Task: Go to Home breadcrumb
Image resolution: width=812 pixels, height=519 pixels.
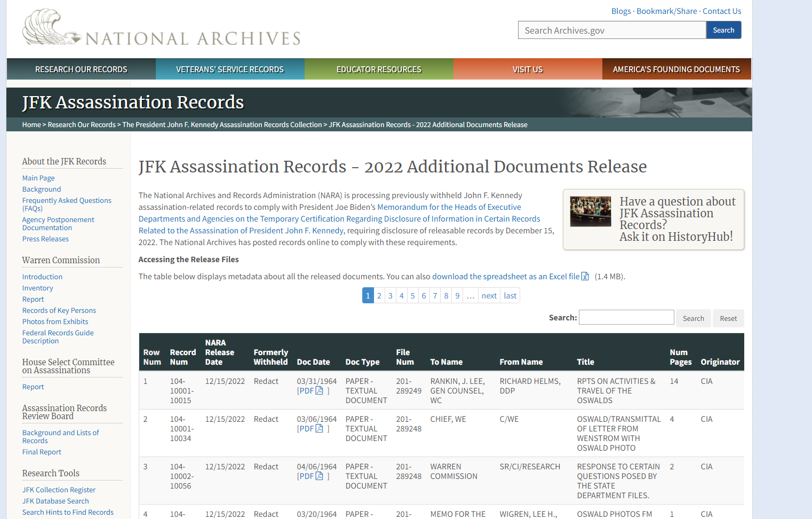Action: [31, 124]
